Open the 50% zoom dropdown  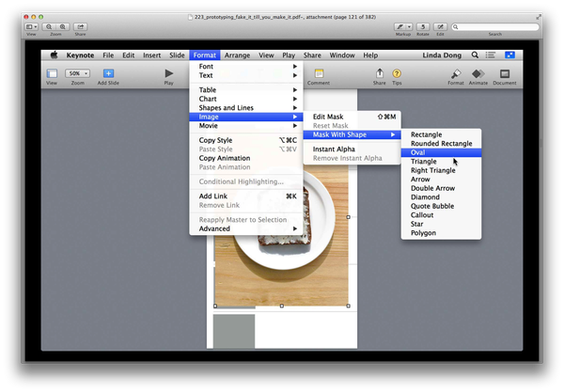coord(77,73)
